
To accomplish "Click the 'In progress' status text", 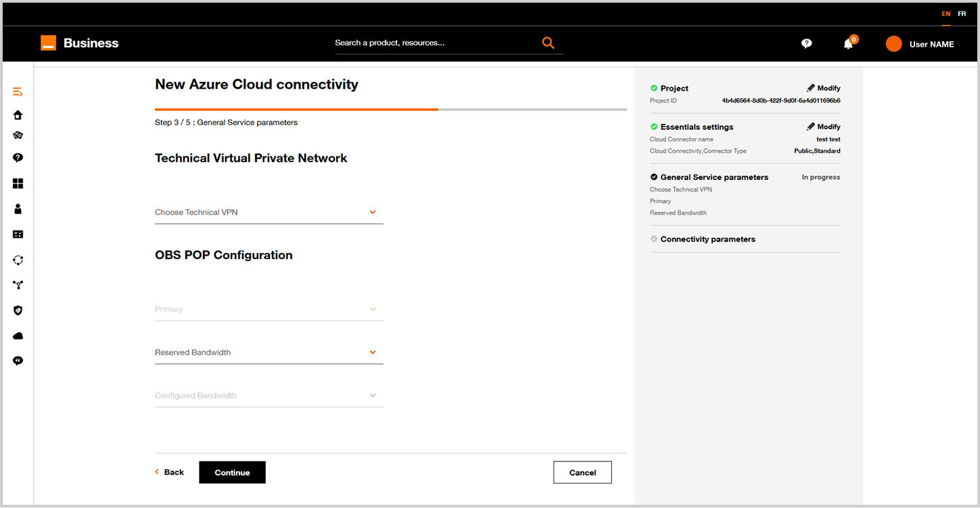I will 821,177.
